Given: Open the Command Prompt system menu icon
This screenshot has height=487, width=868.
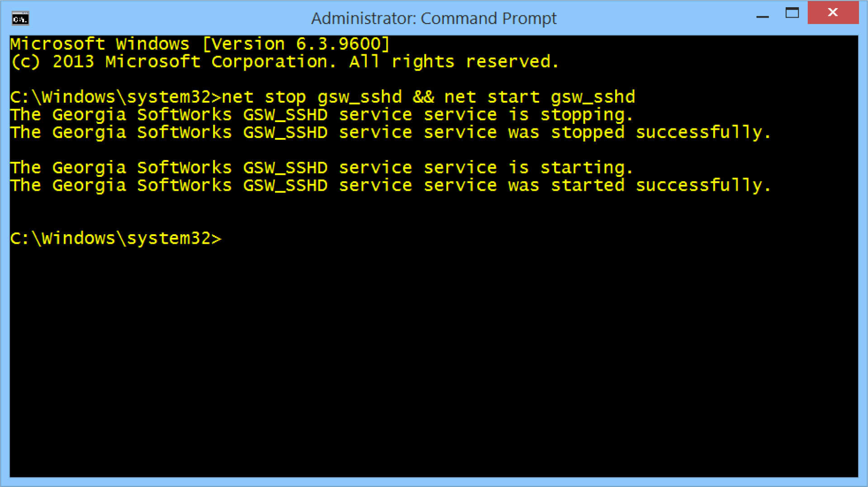Looking at the screenshot, I should click(20, 19).
